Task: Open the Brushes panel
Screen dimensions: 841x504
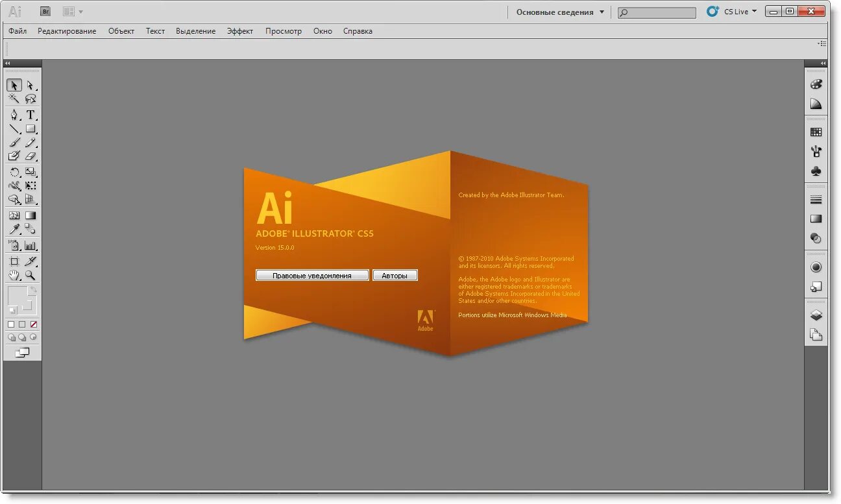Action: tap(816, 151)
